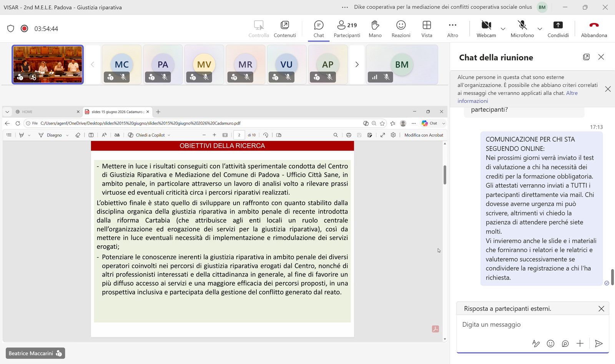Select the slides 15 giugno 2026 PDF tab

pyautogui.click(x=118, y=112)
